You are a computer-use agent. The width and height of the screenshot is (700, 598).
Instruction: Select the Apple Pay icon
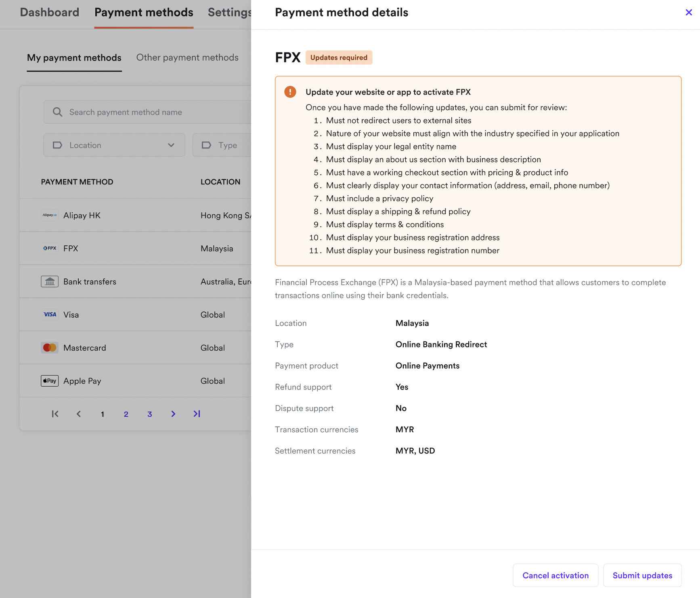[49, 381]
